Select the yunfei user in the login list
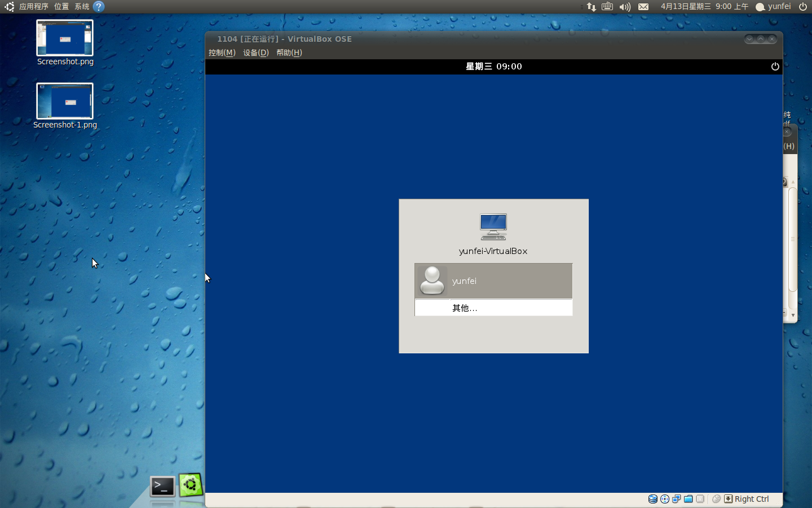 493,281
